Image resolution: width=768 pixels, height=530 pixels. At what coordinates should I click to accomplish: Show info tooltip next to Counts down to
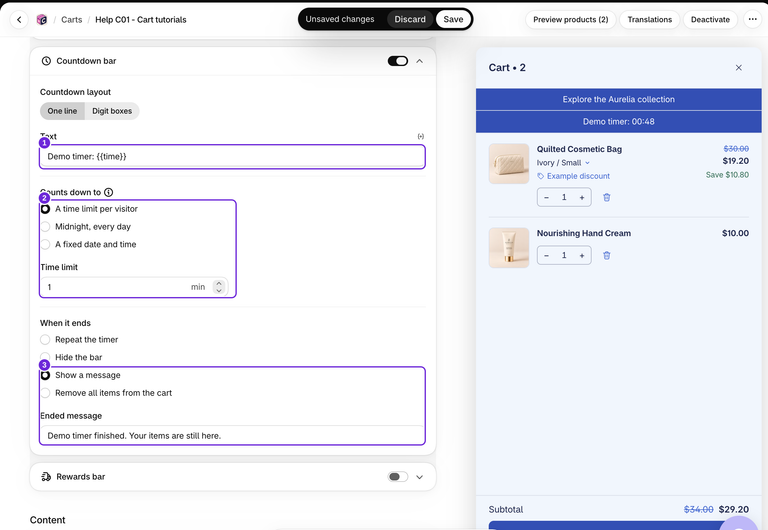pos(109,193)
